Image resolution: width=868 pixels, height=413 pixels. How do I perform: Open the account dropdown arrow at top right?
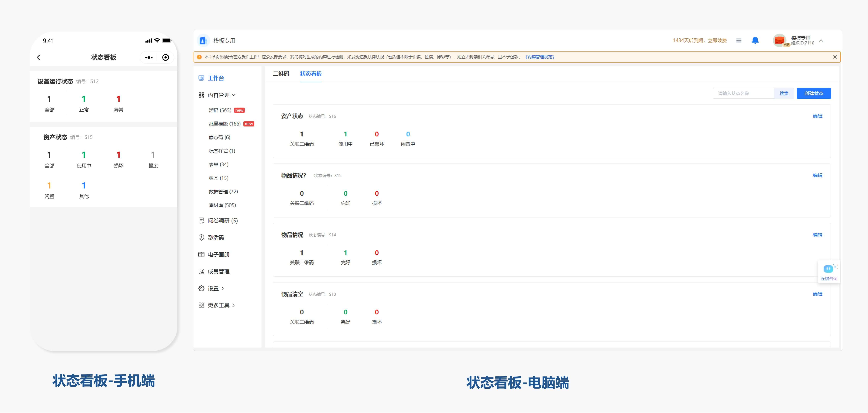point(821,41)
